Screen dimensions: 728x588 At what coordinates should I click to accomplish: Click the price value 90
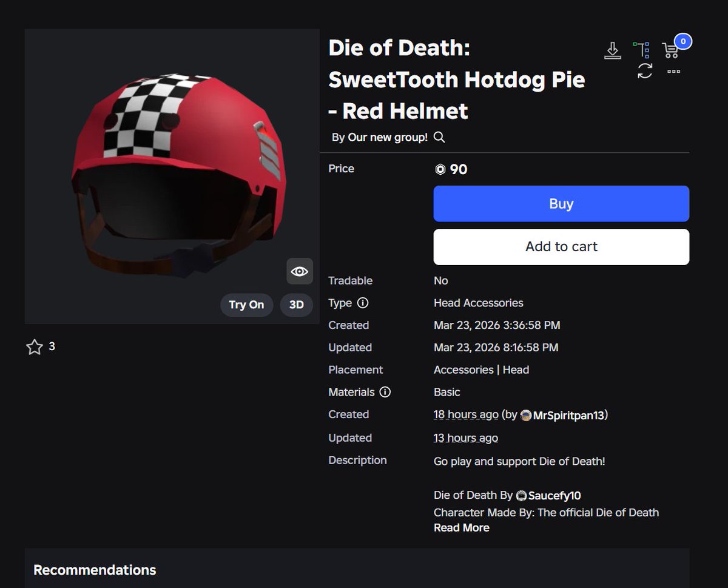tap(459, 169)
